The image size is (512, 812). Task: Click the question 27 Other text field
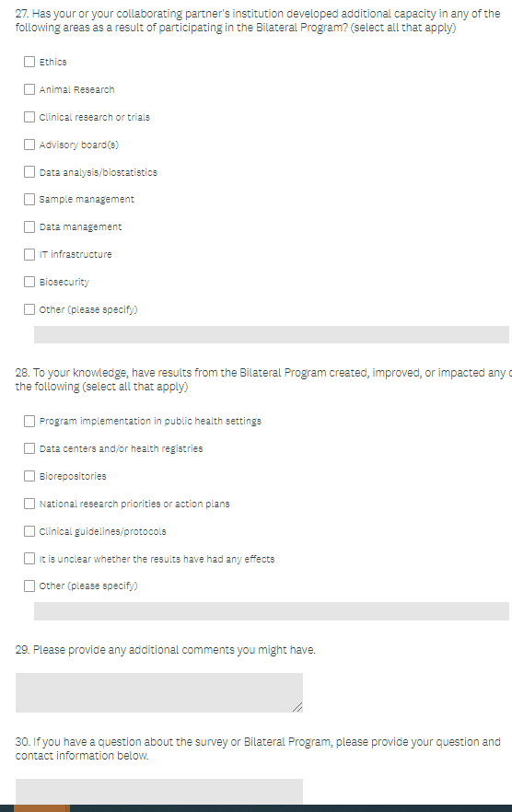(272, 334)
